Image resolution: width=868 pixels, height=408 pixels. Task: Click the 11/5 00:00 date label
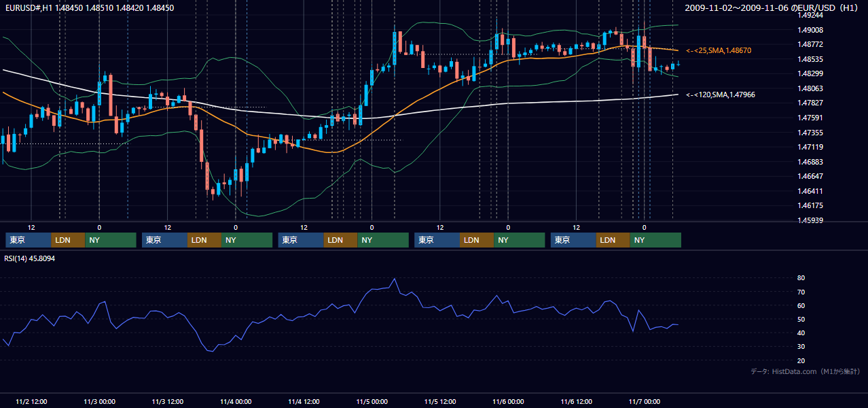pos(372,401)
